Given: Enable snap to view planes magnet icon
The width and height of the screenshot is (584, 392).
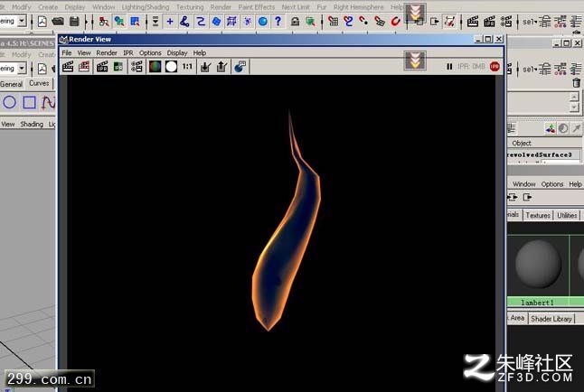Looking at the screenshot, I should pos(380,22).
